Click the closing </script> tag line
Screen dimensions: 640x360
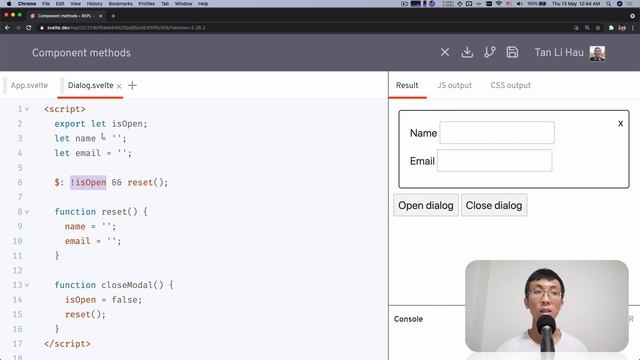tap(67, 344)
